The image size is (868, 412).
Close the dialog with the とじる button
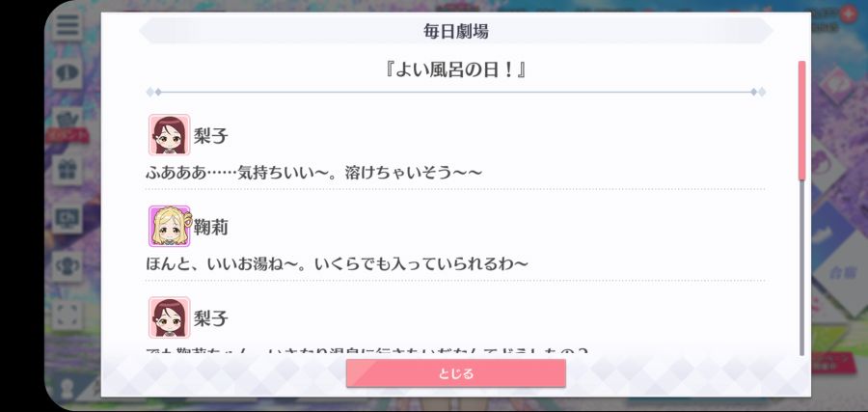pos(455,373)
